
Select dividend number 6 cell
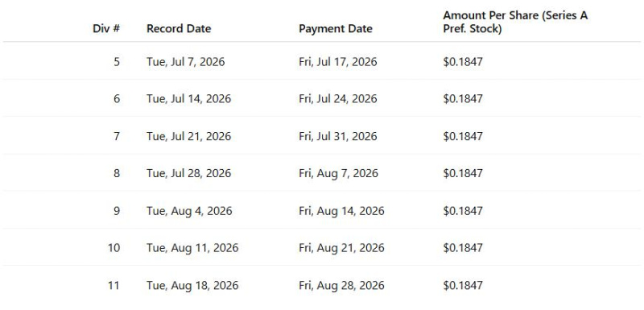117,99
